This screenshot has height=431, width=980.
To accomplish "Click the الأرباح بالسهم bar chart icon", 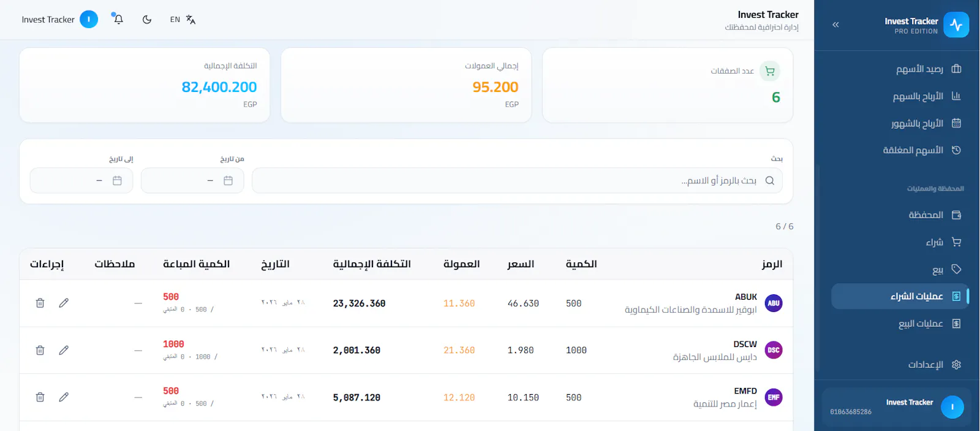I will 956,96.
